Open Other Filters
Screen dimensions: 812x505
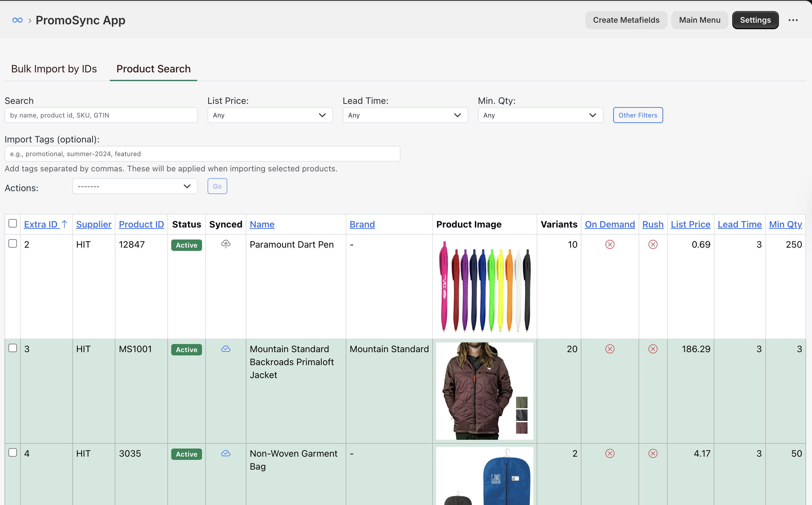pyautogui.click(x=638, y=115)
